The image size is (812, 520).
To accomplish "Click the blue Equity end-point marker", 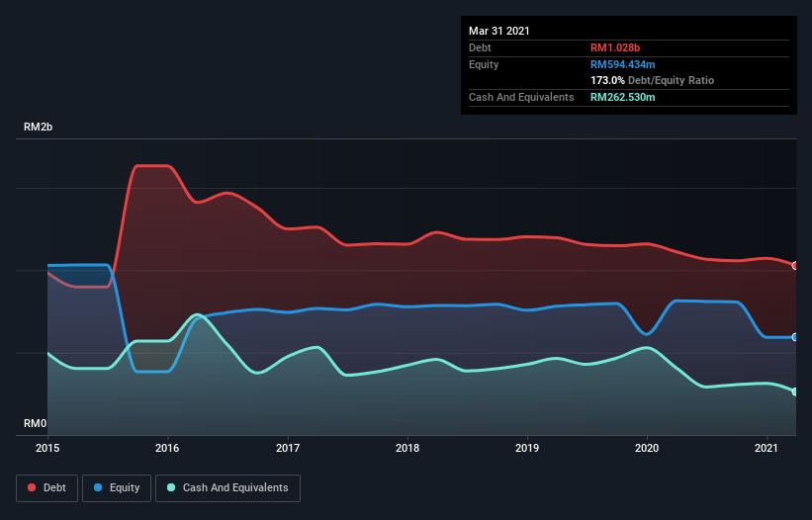I will click(x=795, y=337).
